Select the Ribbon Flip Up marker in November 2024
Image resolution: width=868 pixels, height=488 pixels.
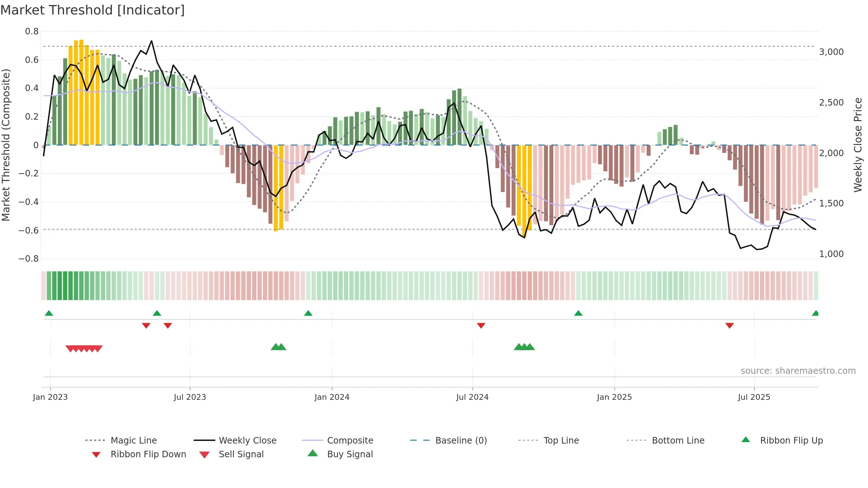(x=578, y=313)
